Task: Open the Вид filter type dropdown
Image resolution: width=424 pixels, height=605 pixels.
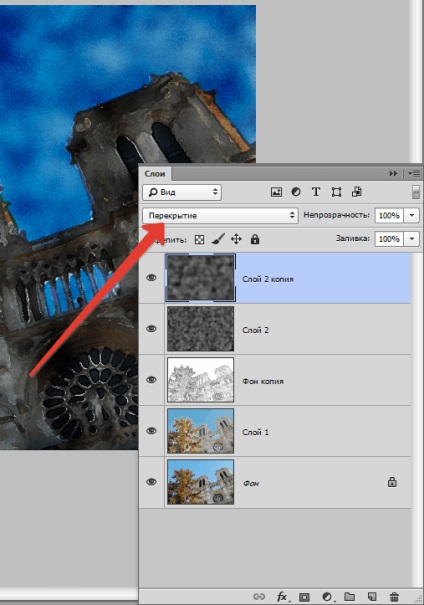Action: pyautogui.click(x=182, y=192)
